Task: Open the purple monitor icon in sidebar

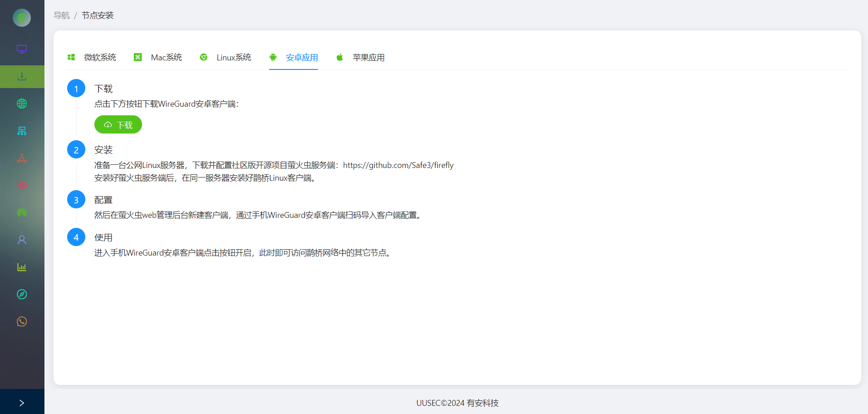Action: (x=22, y=49)
